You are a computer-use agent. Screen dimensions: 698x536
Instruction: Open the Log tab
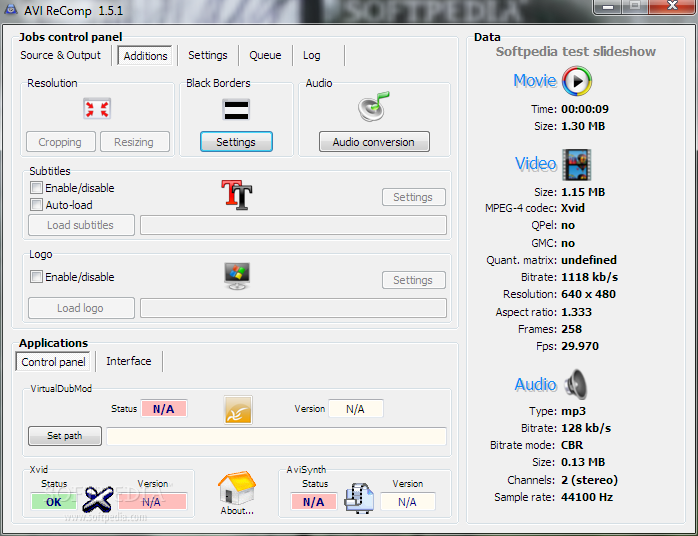(x=312, y=55)
